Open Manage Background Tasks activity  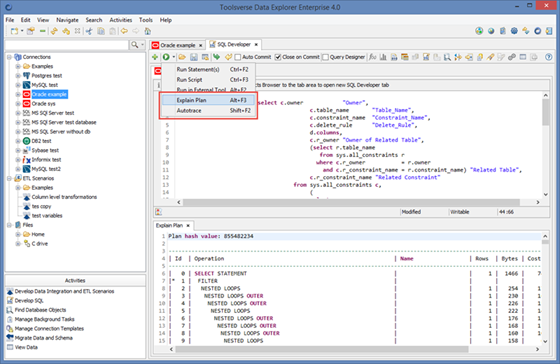point(41,319)
